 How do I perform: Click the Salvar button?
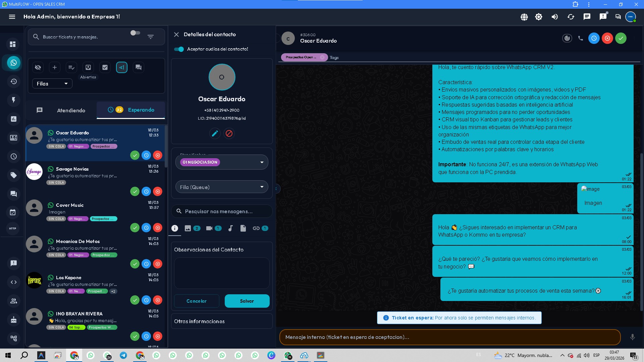coord(247,301)
